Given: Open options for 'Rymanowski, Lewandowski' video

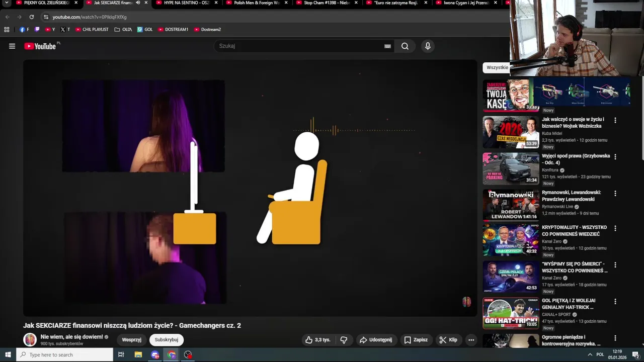Looking at the screenshot, I should pos(615,193).
